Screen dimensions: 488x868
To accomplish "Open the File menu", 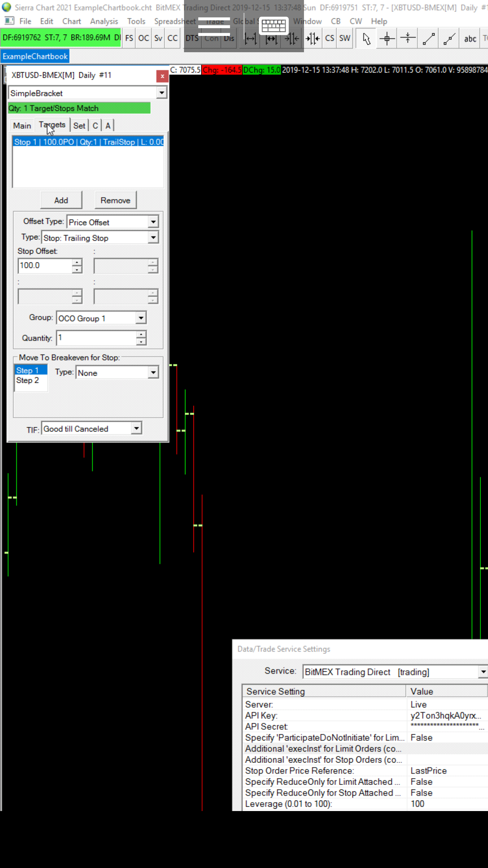I will point(25,21).
